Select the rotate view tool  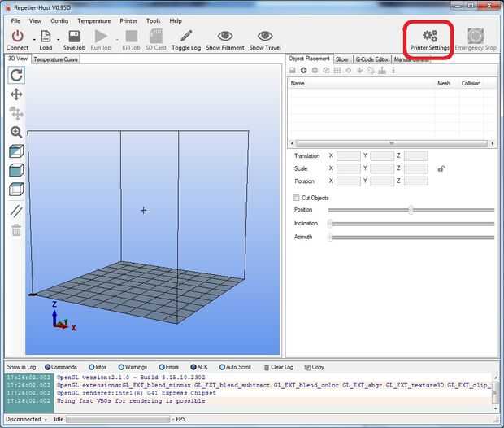coord(16,76)
